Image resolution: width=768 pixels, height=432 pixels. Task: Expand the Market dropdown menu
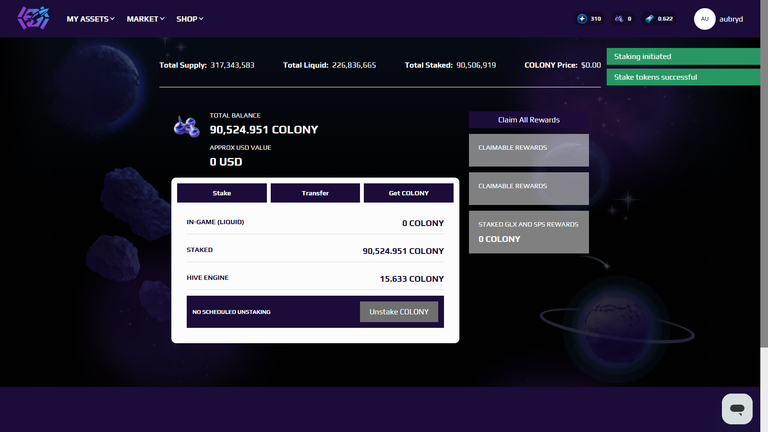tap(145, 19)
